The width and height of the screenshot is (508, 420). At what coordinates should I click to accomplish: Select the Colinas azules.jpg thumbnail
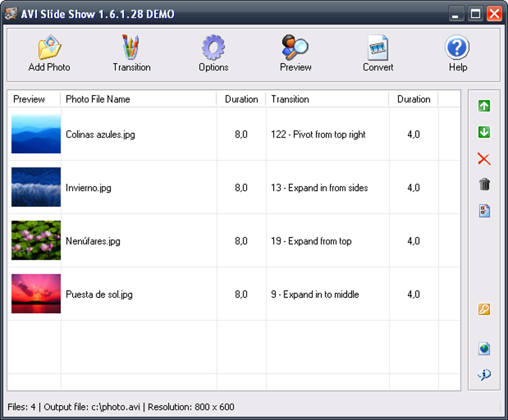pyautogui.click(x=35, y=133)
